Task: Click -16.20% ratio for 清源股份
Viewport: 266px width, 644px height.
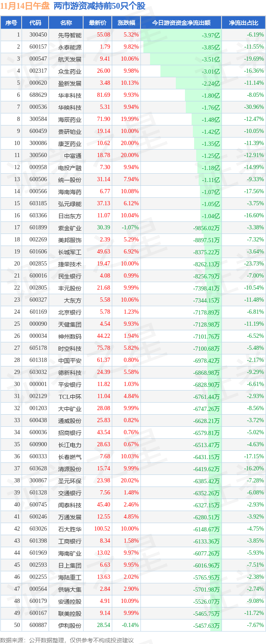Action: pyautogui.click(x=254, y=469)
